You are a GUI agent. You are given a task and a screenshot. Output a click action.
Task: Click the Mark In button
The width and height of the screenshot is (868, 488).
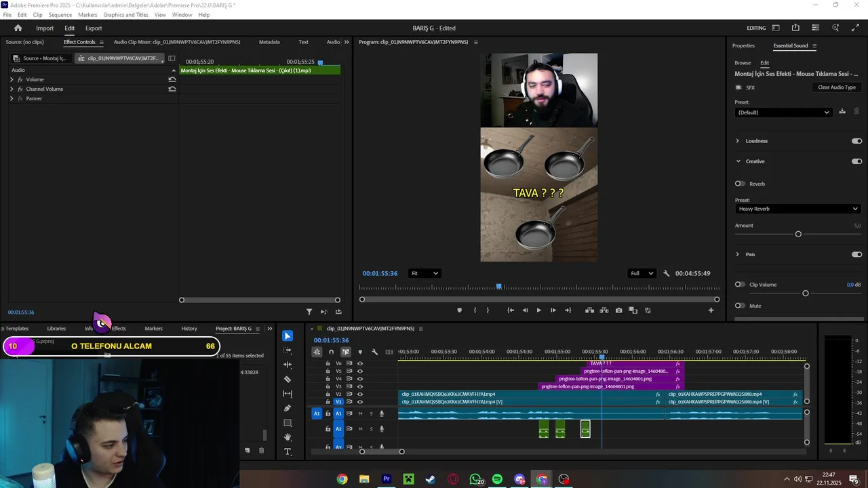coord(475,310)
